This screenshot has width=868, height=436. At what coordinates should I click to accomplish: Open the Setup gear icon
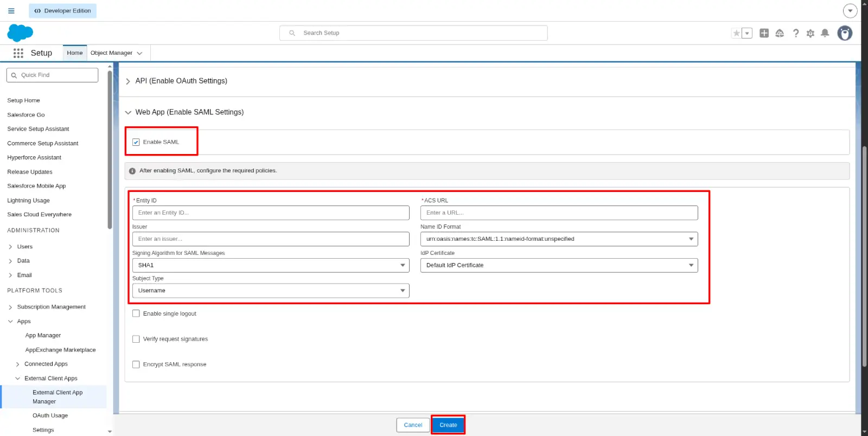coord(810,33)
